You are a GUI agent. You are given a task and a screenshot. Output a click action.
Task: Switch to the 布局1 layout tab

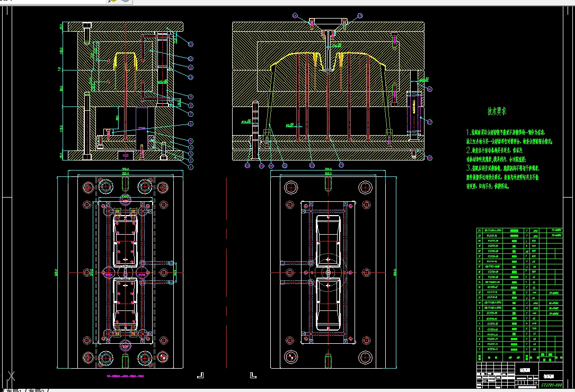tap(14, 390)
